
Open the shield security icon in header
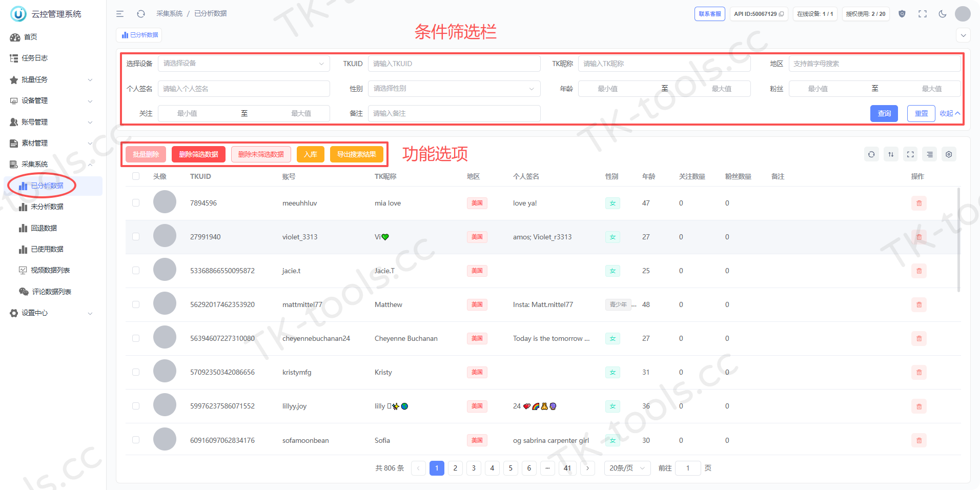point(902,14)
